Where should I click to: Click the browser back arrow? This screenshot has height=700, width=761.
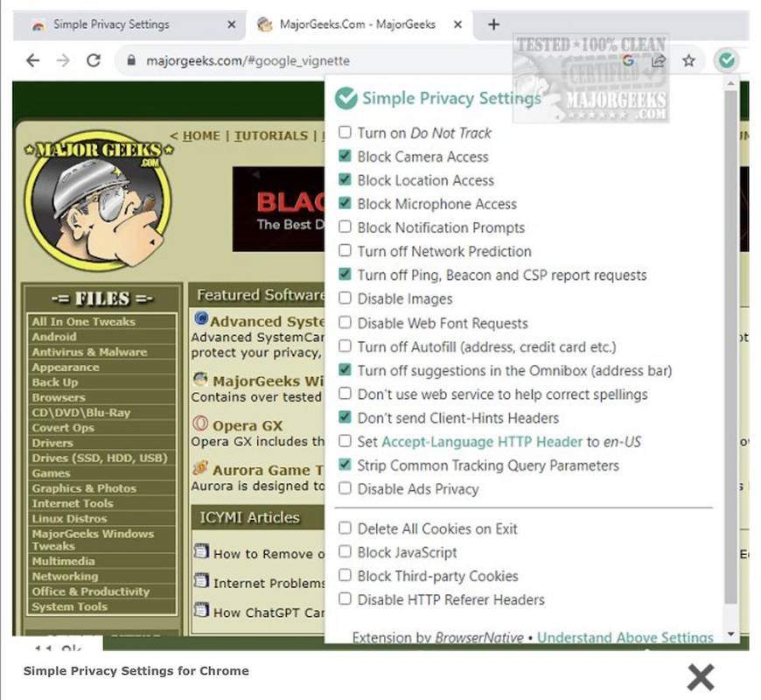tap(33, 60)
